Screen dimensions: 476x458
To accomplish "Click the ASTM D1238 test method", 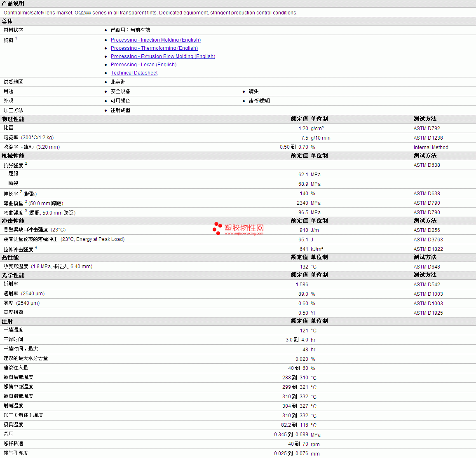I will tap(428, 138).
